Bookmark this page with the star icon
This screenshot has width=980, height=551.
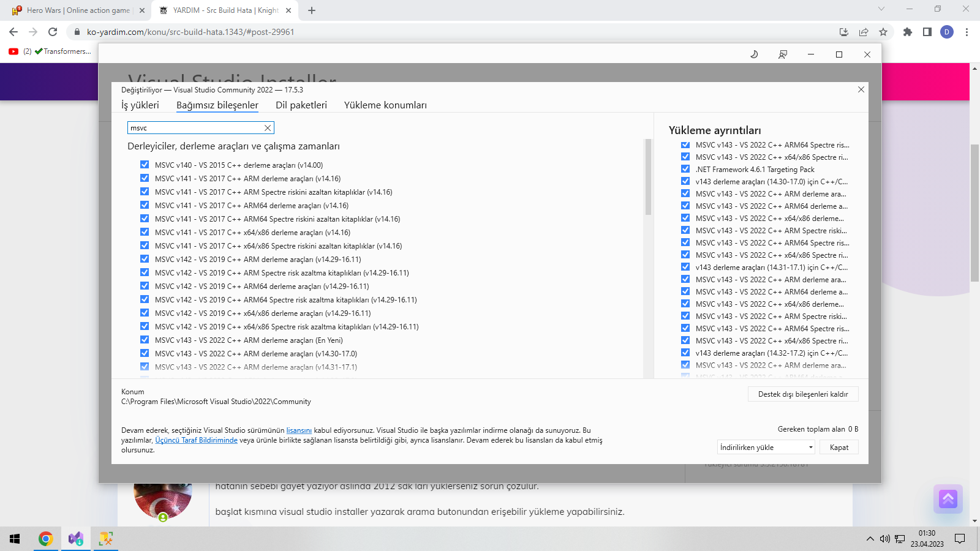[x=883, y=32]
